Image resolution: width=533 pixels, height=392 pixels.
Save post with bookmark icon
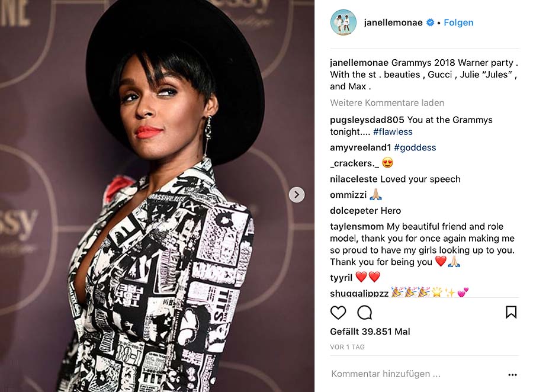511,312
